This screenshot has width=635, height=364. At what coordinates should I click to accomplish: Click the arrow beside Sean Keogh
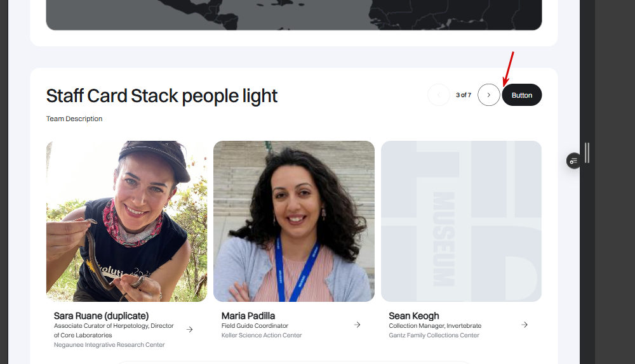(x=525, y=325)
